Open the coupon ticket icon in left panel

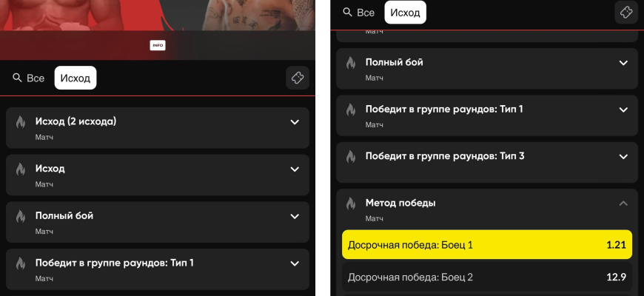point(298,78)
